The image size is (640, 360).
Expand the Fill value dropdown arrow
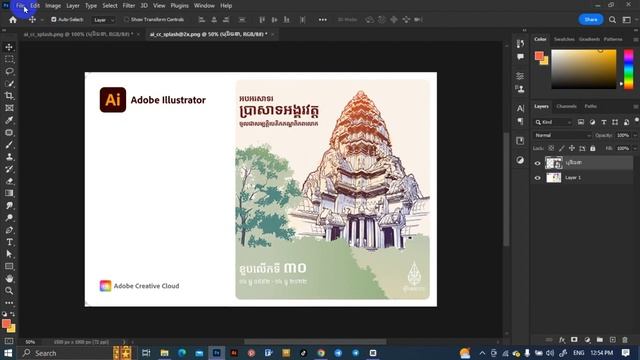[635, 149]
